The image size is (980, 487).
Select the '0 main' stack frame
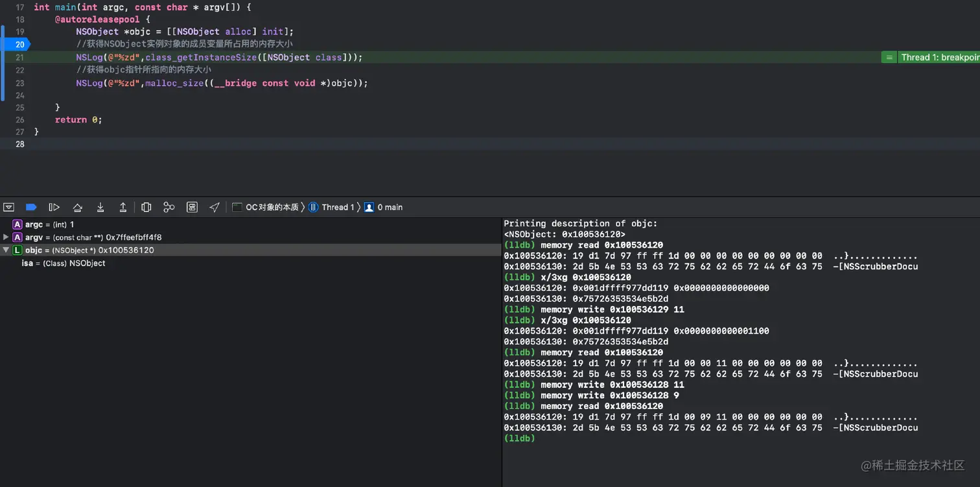384,208
